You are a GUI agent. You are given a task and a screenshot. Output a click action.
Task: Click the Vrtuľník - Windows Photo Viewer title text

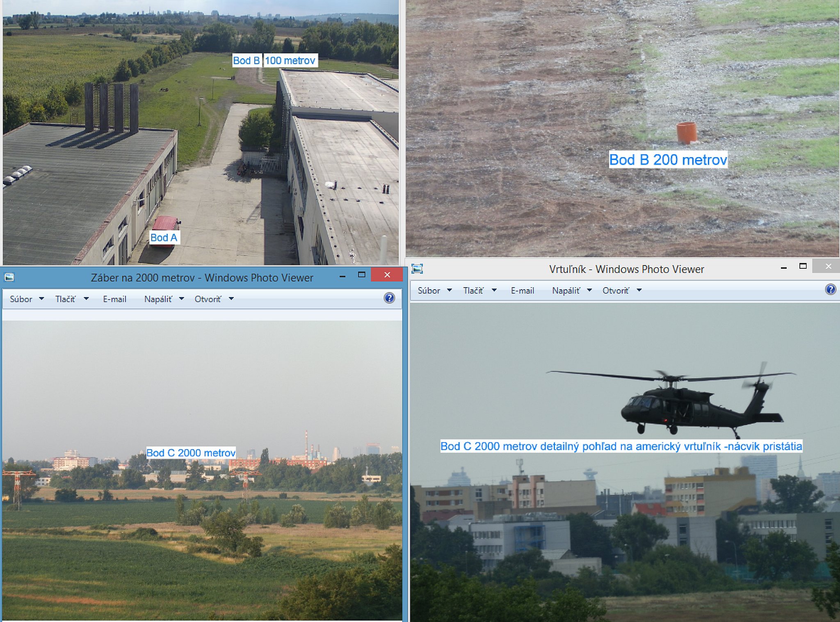(x=626, y=269)
